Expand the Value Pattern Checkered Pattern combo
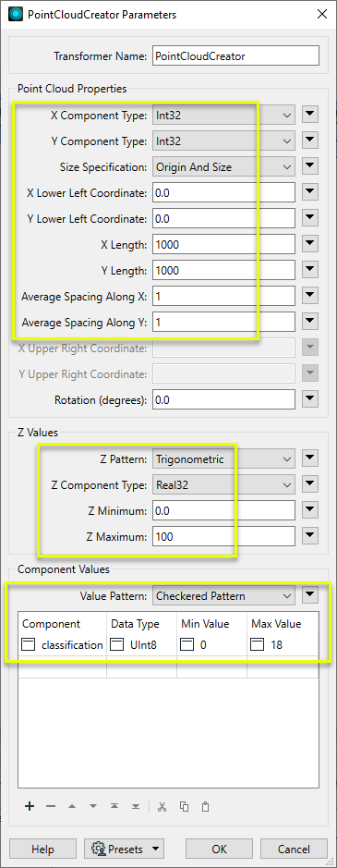The image size is (337, 868). pos(223,596)
